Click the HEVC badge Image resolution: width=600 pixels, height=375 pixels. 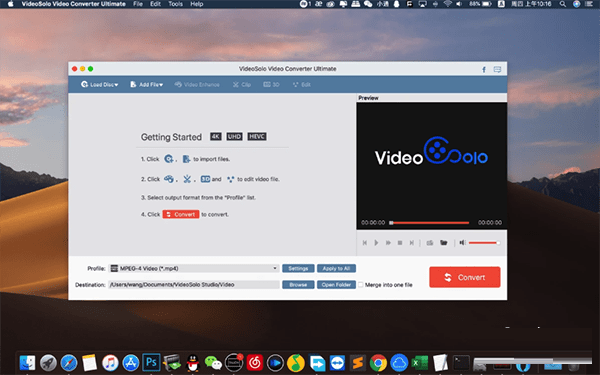coord(257,137)
